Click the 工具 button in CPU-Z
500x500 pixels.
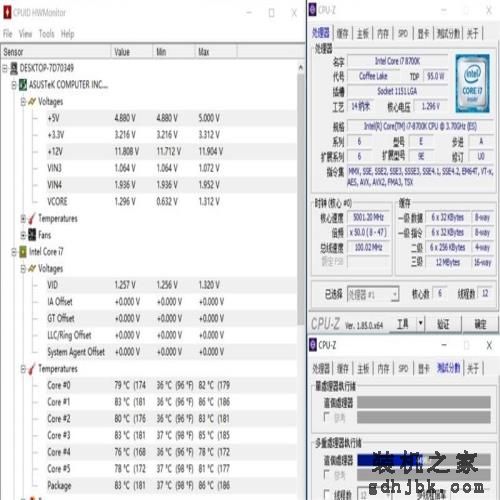click(403, 323)
